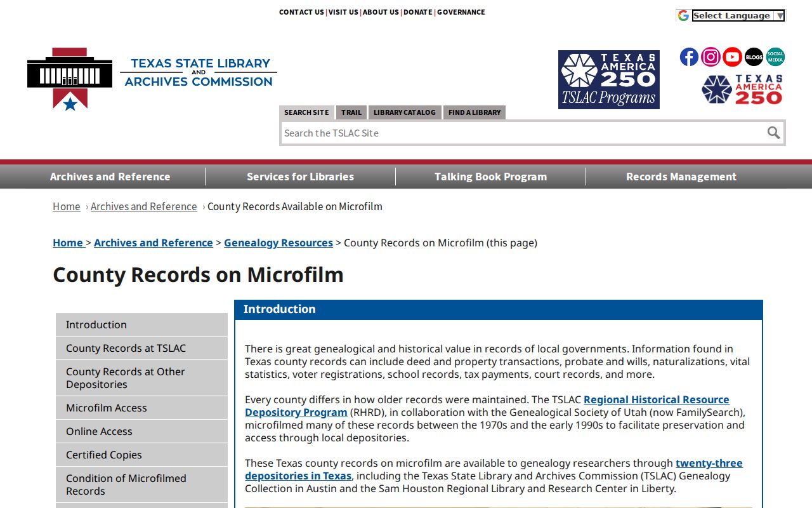The height and width of the screenshot is (508, 812).
Task: Open the Texas America 250 TSLAC Programs banner
Action: 609,80
